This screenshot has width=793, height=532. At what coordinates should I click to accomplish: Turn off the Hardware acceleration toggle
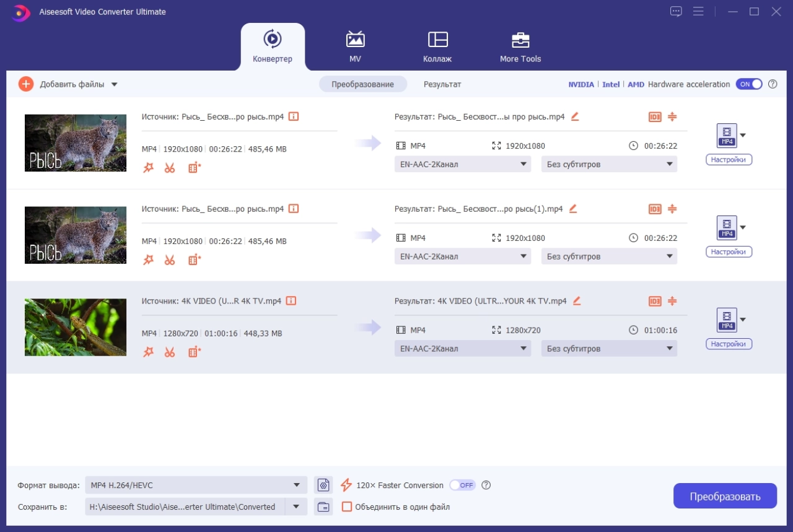748,84
